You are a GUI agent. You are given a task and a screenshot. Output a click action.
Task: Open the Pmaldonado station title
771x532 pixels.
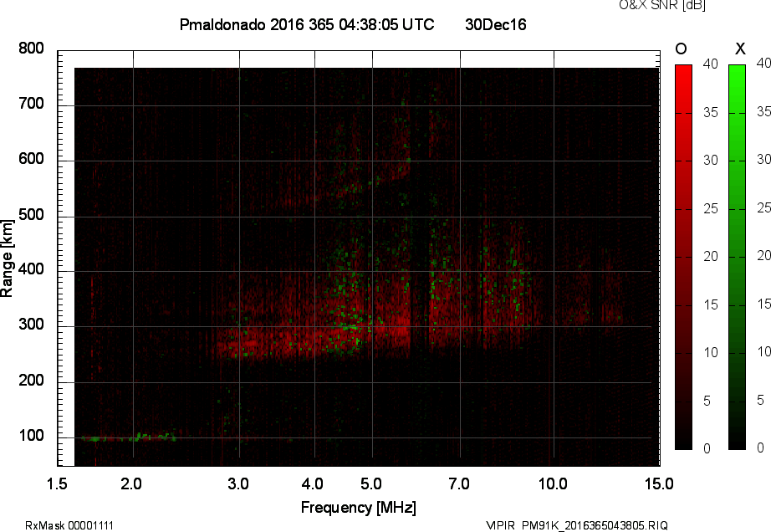[221, 25]
